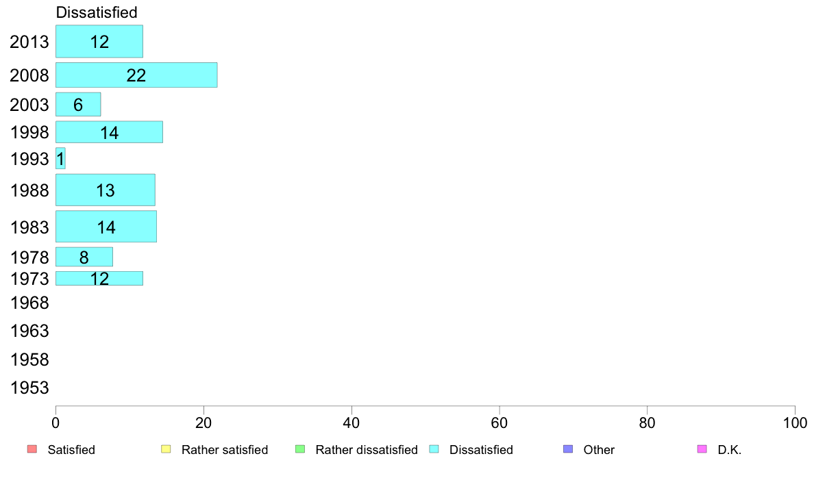The image size is (814, 504).
Task: Click the yellow Rather satisfied legend swatch
Action: coord(166,449)
